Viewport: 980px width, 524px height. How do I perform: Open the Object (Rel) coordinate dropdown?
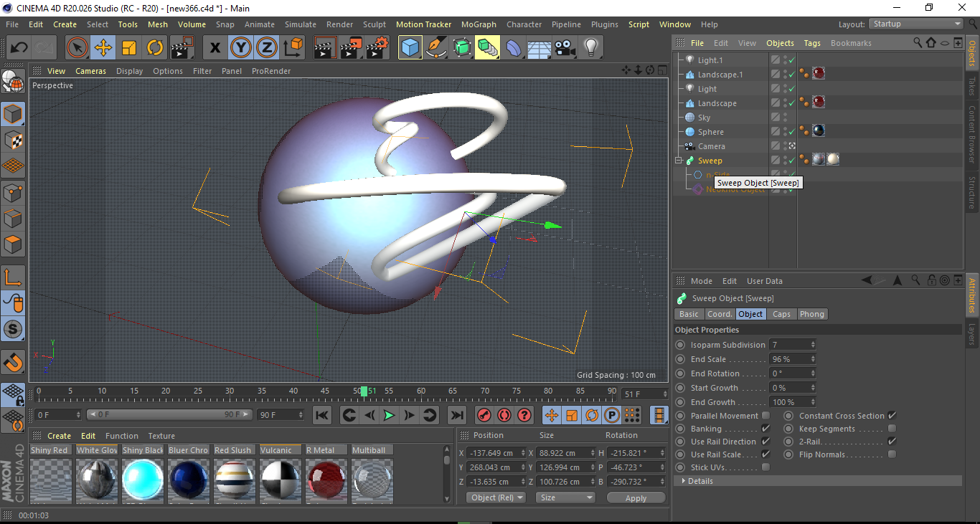coord(496,497)
